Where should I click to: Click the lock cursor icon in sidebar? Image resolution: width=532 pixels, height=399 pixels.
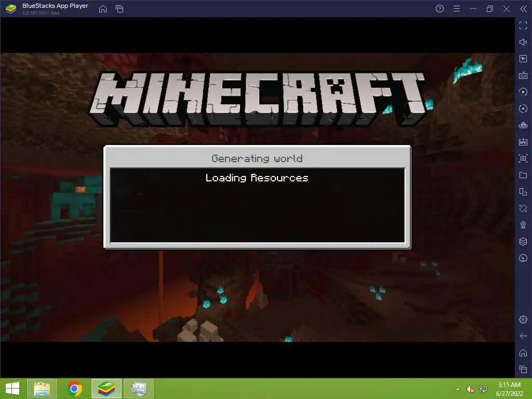(x=523, y=59)
